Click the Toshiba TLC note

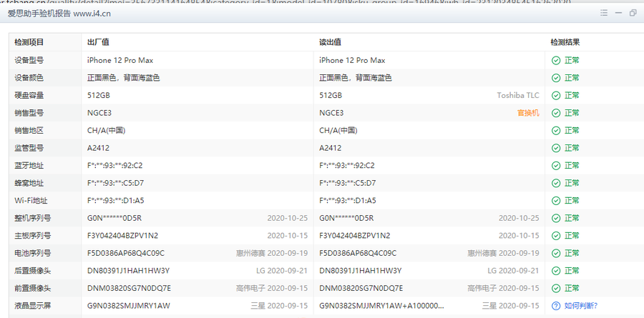click(x=518, y=96)
